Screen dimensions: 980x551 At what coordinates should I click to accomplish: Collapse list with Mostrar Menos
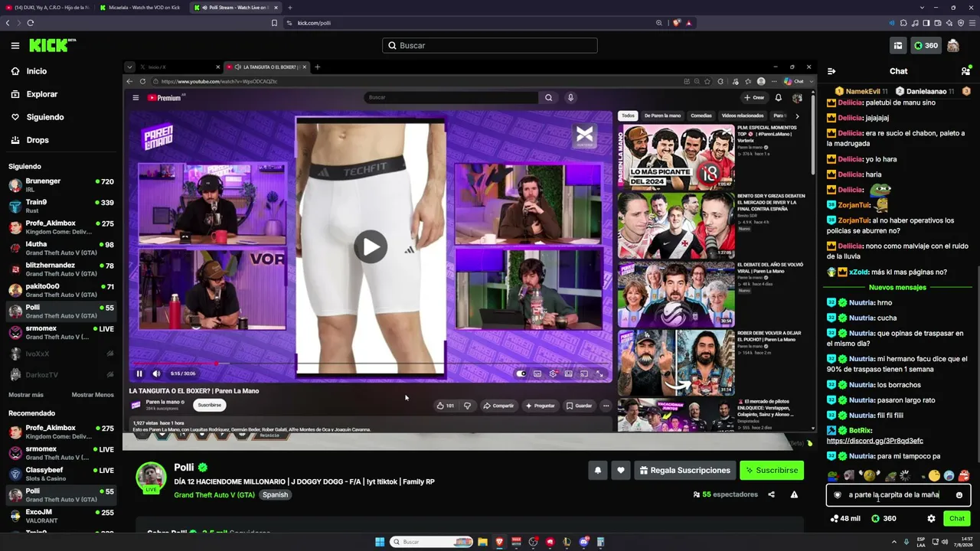[93, 395]
